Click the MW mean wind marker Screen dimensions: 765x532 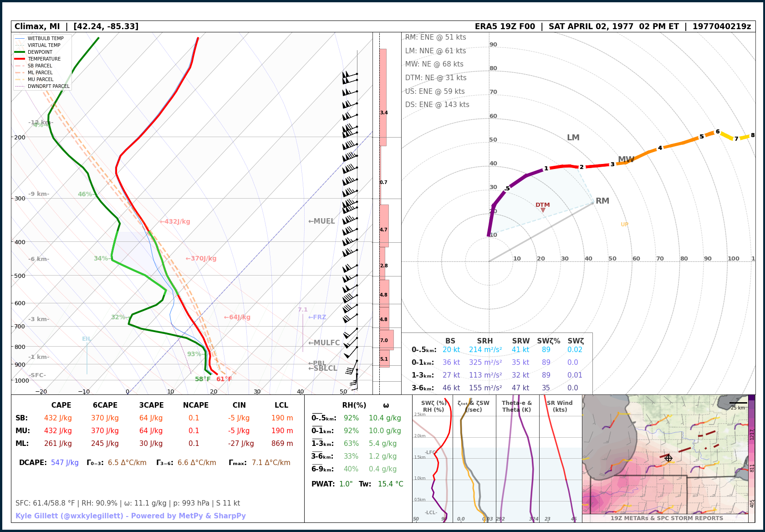[626, 160]
